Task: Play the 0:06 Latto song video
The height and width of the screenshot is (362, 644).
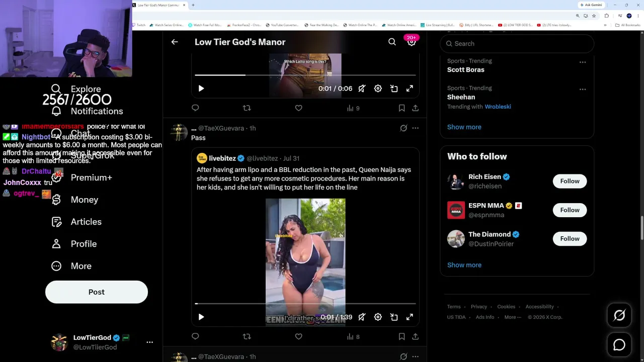Action: 201,88
